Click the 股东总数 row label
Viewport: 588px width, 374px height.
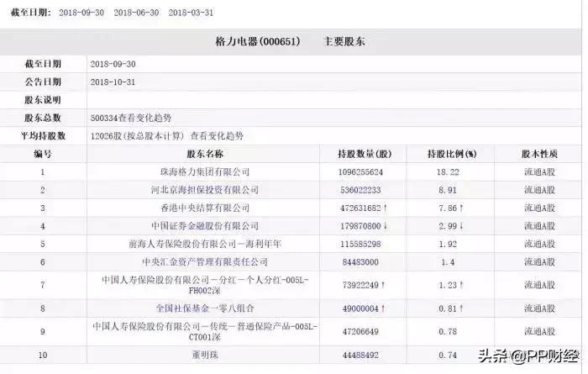point(43,119)
